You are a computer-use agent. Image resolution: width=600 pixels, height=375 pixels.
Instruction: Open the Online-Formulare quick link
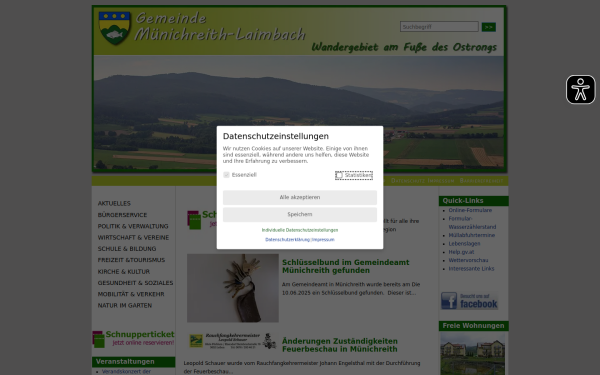pyautogui.click(x=470, y=210)
